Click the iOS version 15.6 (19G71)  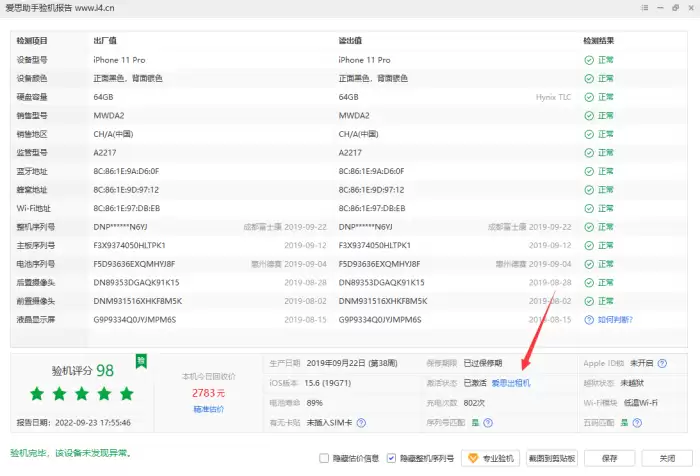pyautogui.click(x=328, y=383)
